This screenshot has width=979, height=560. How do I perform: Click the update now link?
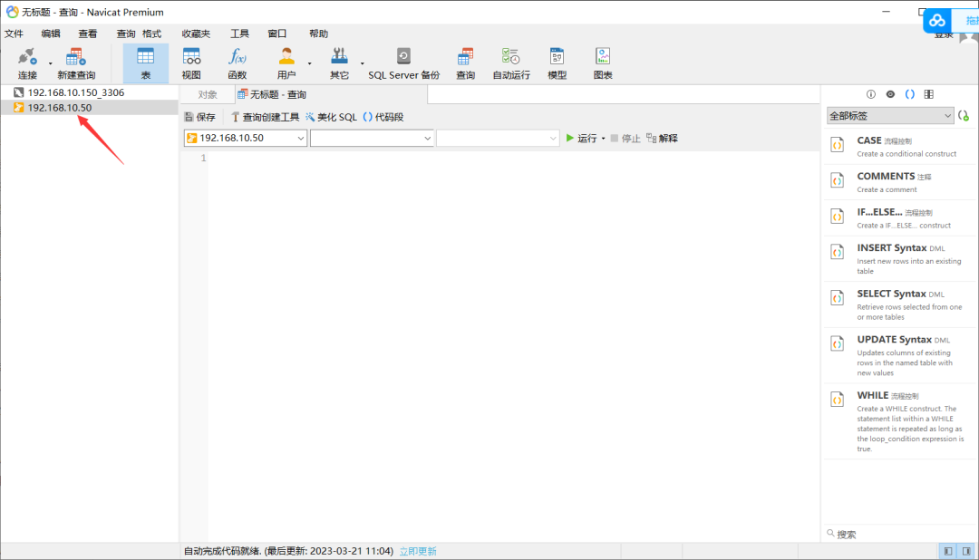tap(418, 551)
